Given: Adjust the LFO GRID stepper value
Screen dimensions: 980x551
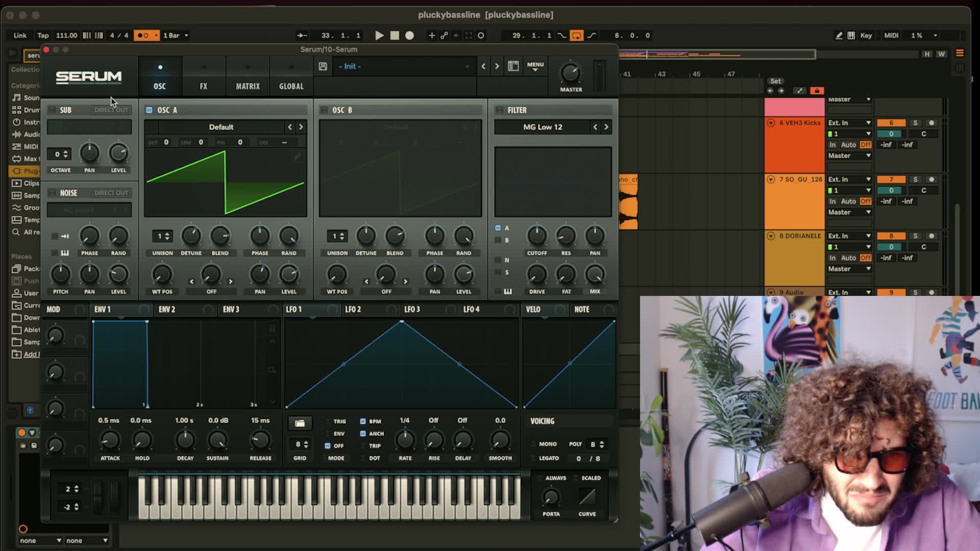Looking at the screenshot, I should coord(300,444).
